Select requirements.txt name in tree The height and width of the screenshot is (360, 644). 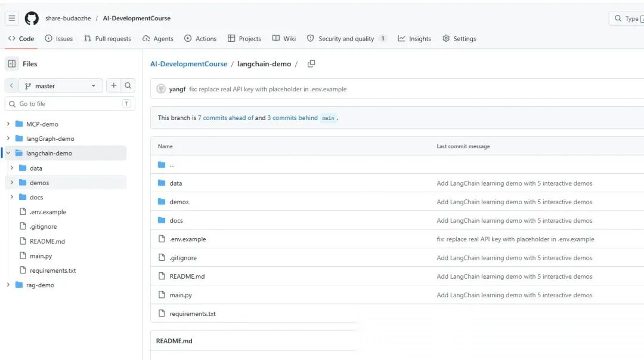[52, 270]
